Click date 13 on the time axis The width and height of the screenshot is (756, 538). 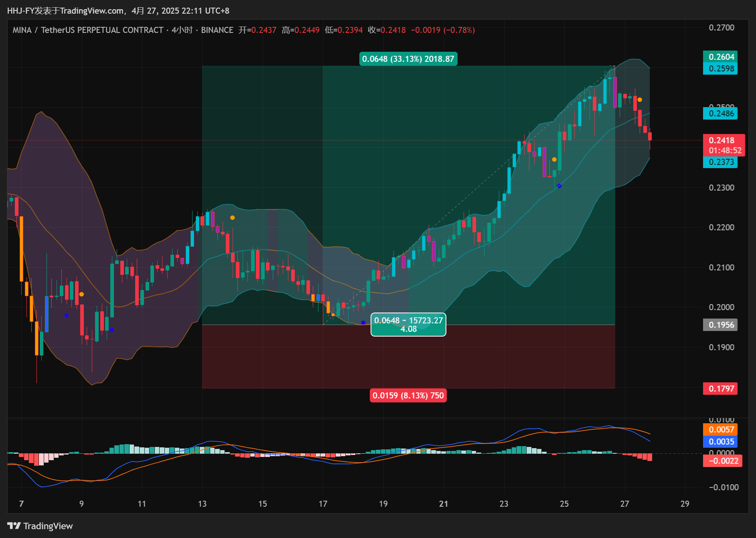pos(202,504)
